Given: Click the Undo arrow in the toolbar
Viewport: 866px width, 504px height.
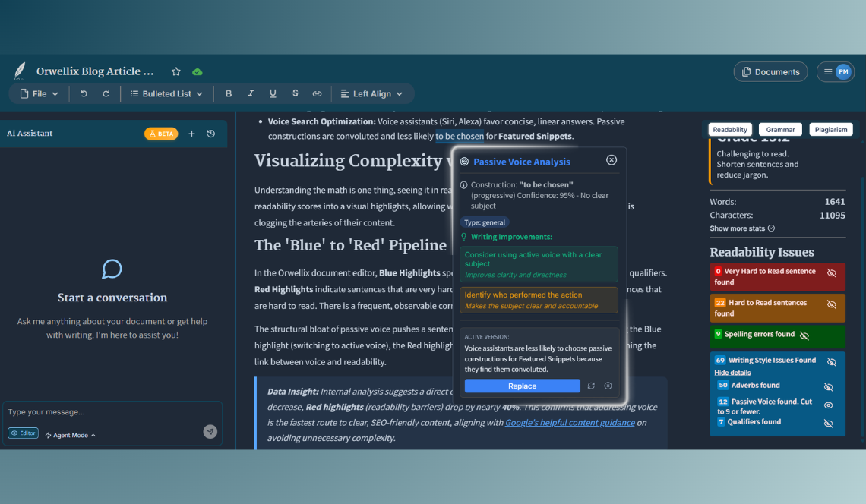Looking at the screenshot, I should [x=84, y=94].
